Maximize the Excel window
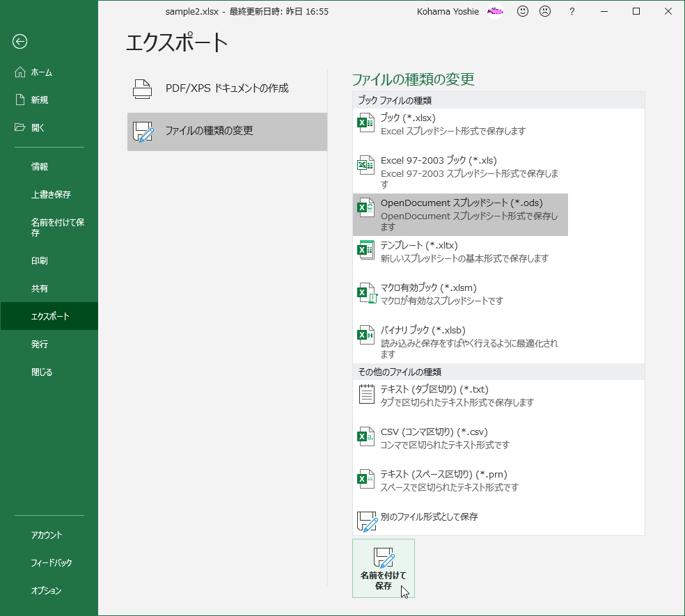Image resolution: width=685 pixels, height=616 pixels. click(636, 11)
